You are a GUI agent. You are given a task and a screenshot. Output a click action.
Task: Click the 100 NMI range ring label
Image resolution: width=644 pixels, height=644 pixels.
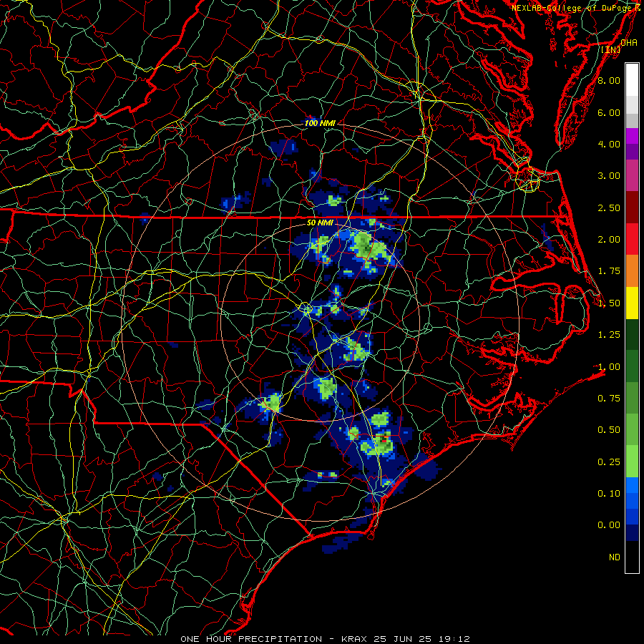(x=320, y=123)
